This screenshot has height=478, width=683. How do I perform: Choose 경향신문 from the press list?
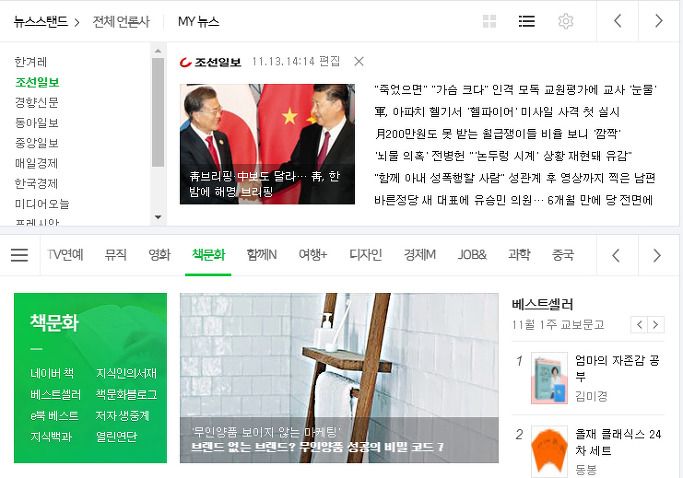point(37,102)
